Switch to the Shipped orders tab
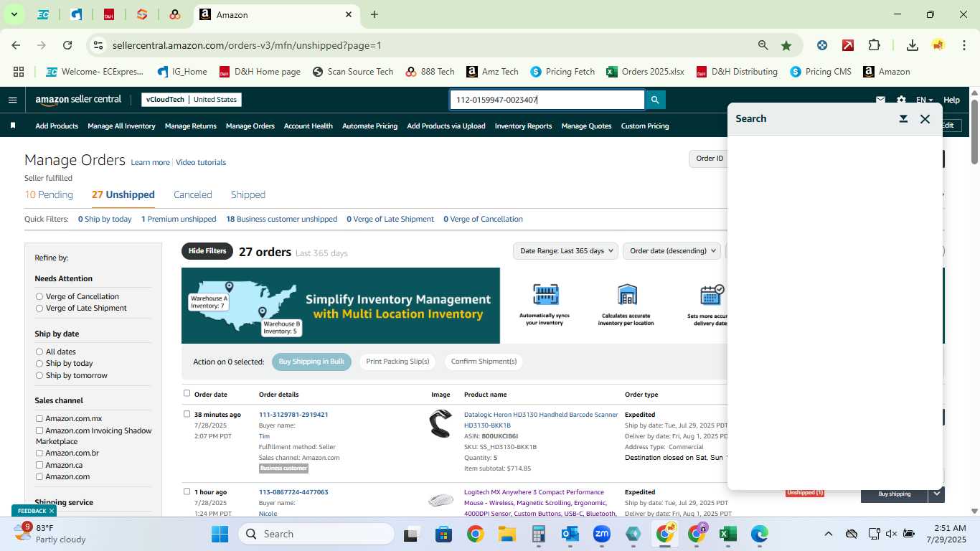This screenshot has height=551, width=980. (248, 194)
